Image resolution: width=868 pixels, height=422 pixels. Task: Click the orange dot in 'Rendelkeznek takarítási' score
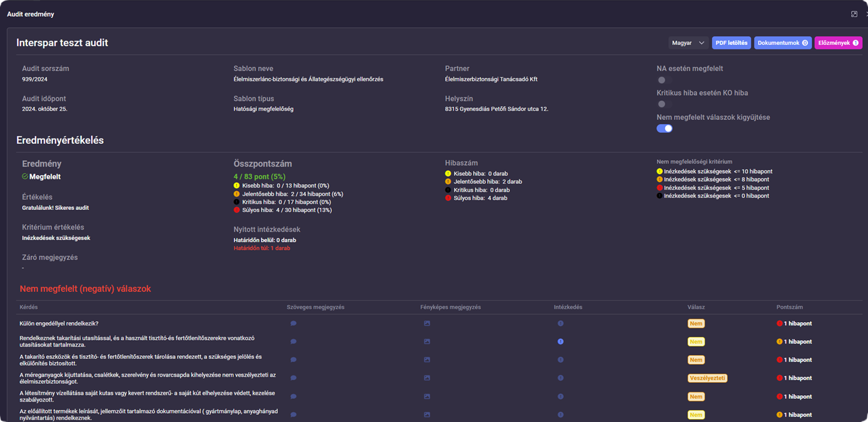(779, 342)
